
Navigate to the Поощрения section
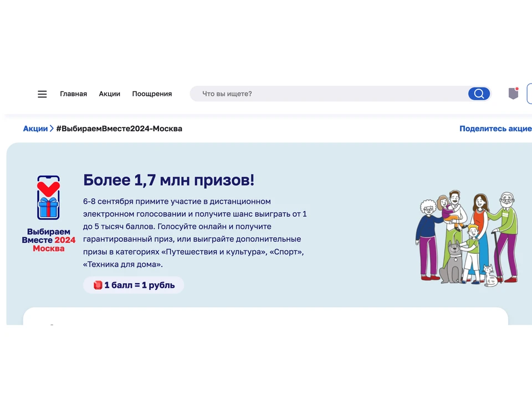click(152, 94)
